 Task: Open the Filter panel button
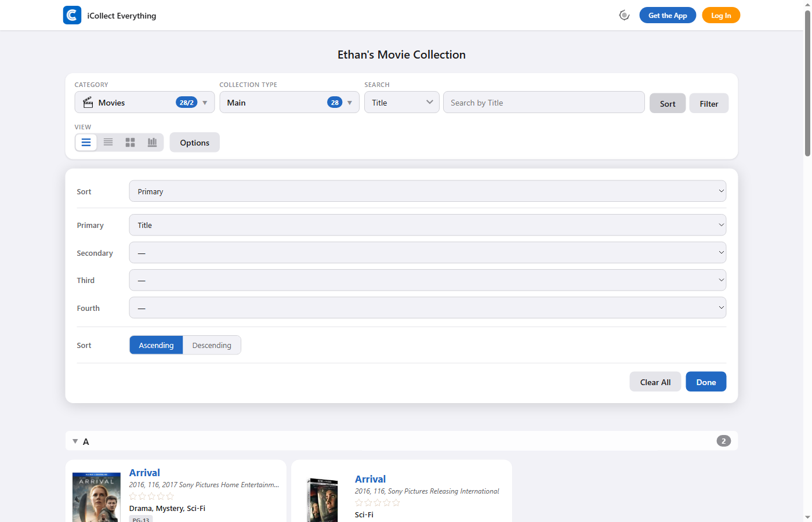pyautogui.click(x=708, y=104)
